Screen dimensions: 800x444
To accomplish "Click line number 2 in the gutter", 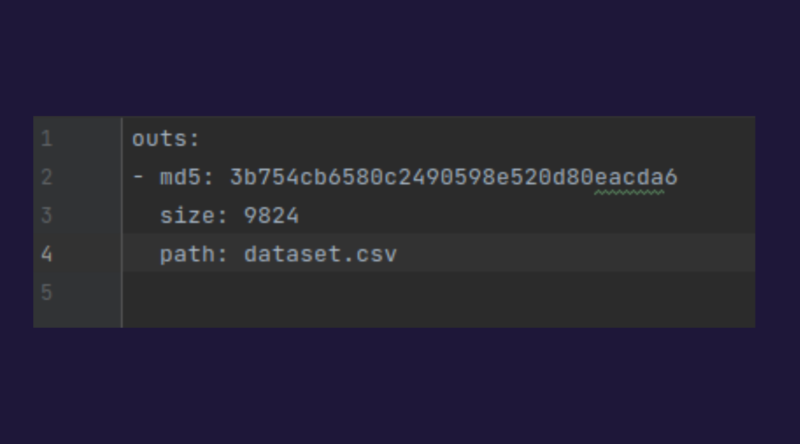I will tap(47, 177).
